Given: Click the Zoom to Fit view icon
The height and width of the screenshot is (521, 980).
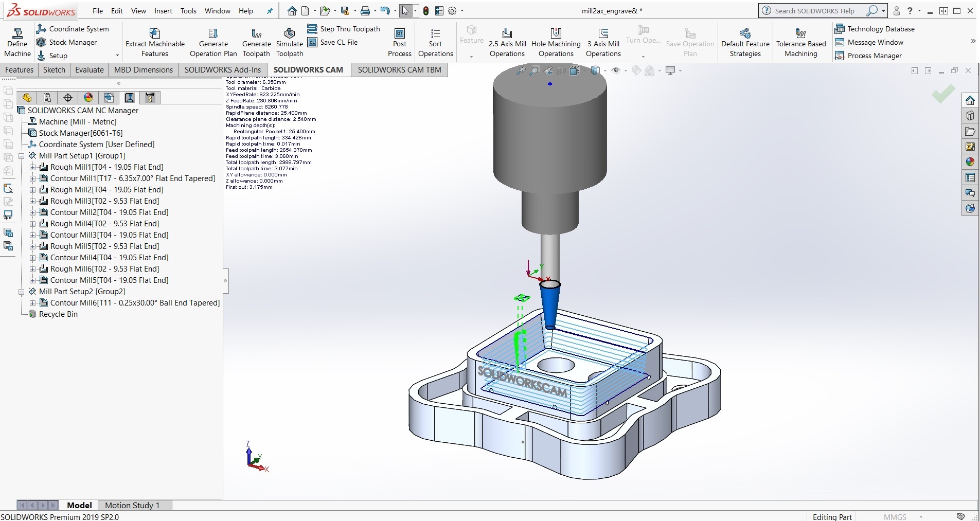Looking at the screenshot, I should coord(521,70).
